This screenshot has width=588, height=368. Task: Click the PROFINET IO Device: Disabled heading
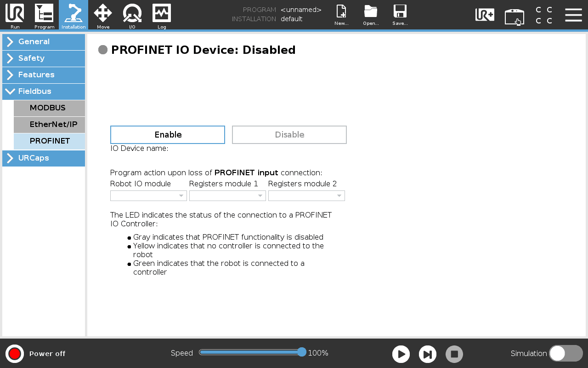(x=204, y=50)
